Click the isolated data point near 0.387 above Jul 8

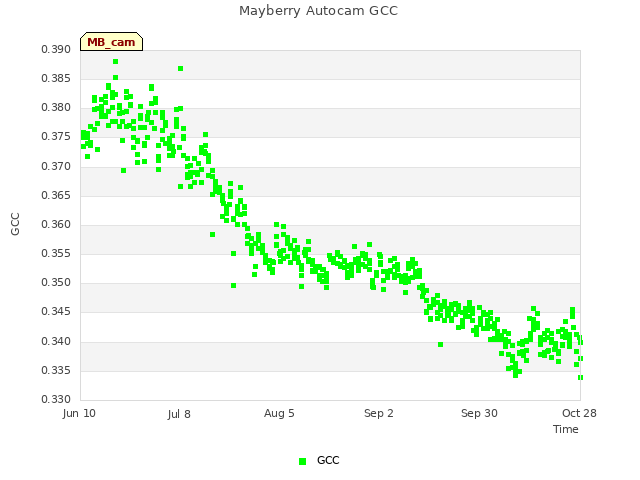click(180, 69)
